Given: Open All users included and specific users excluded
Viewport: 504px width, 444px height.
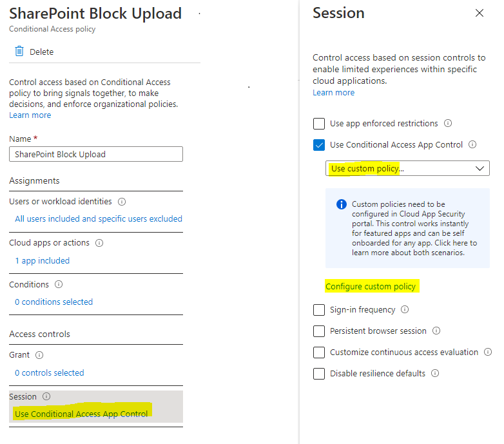Looking at the screenshot, I should click(x=99, y=219).
